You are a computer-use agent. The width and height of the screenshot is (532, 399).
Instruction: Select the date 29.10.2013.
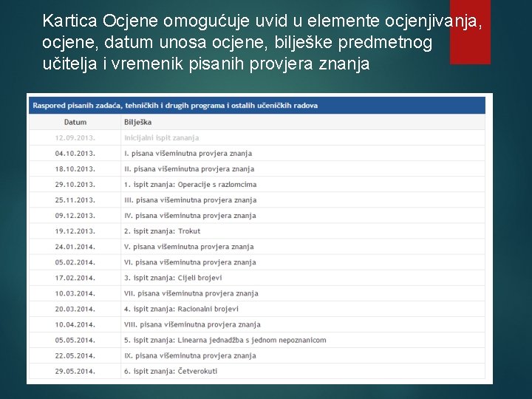click(x=75, y=185)
